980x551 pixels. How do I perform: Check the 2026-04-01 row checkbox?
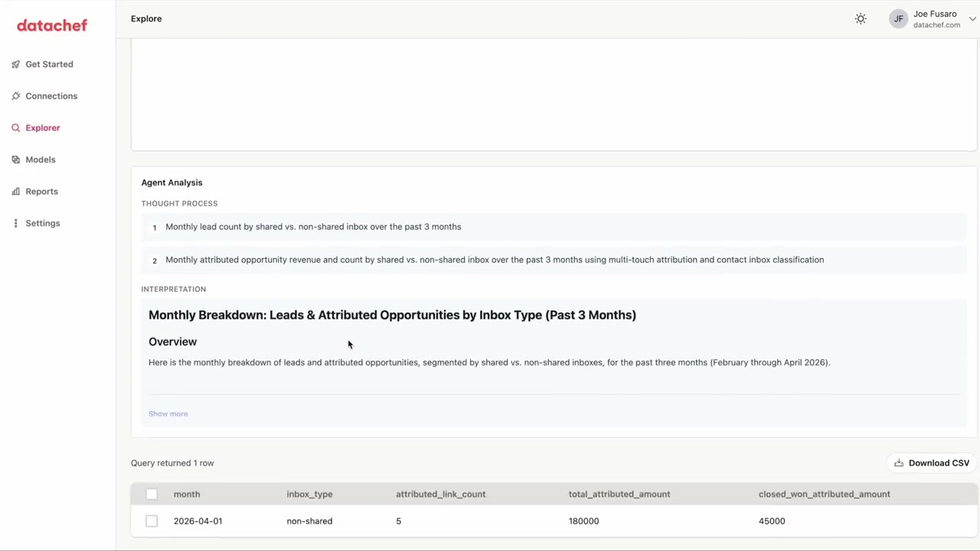152,521
